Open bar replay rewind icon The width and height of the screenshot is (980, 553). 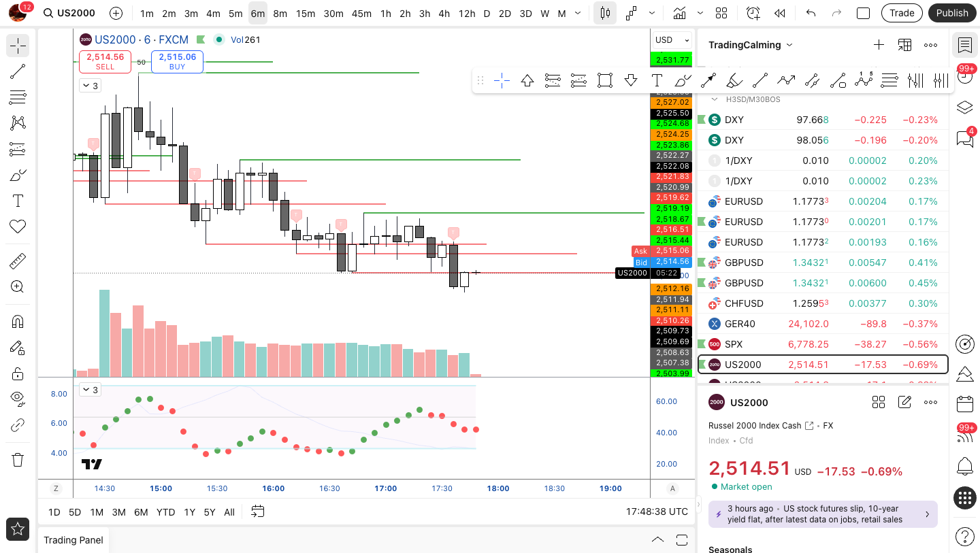(780, 13)
